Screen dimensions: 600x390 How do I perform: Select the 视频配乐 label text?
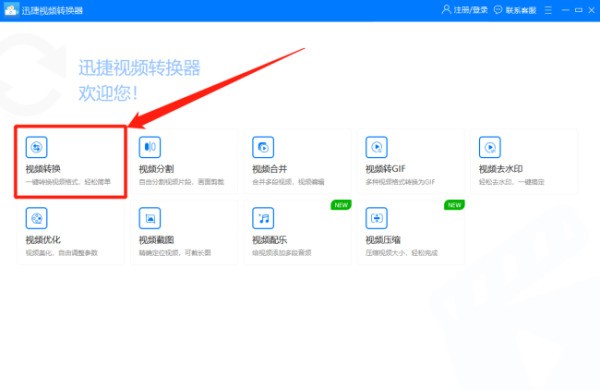pyautogui.click(x=269, y=240)
